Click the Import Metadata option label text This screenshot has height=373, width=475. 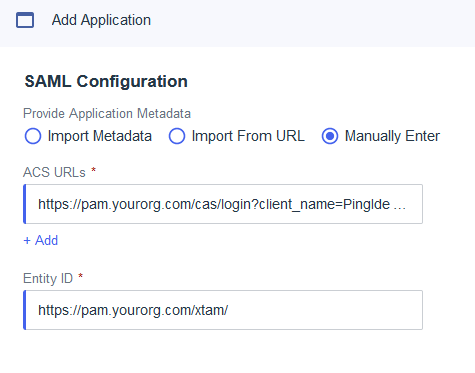tap(100, 136)
